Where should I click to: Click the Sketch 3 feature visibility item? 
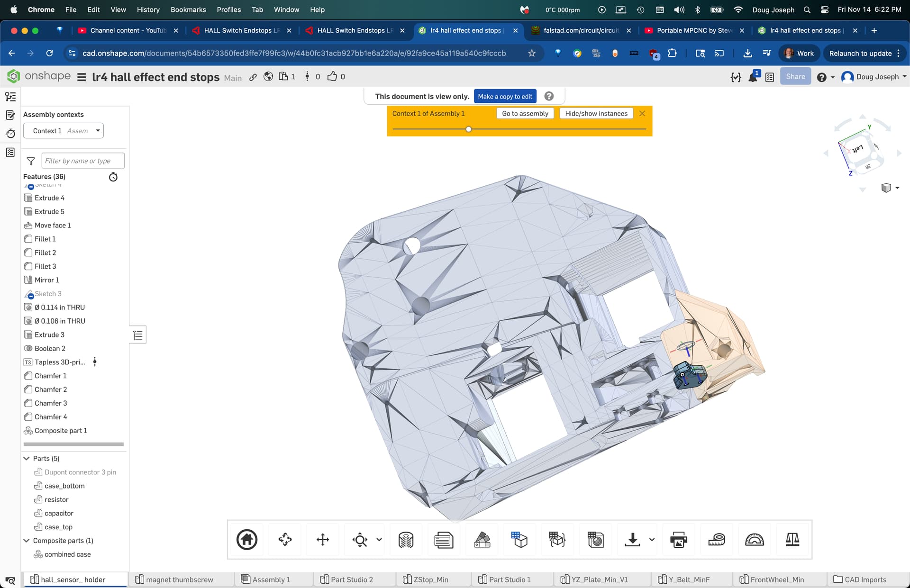[x=48, y=294]
